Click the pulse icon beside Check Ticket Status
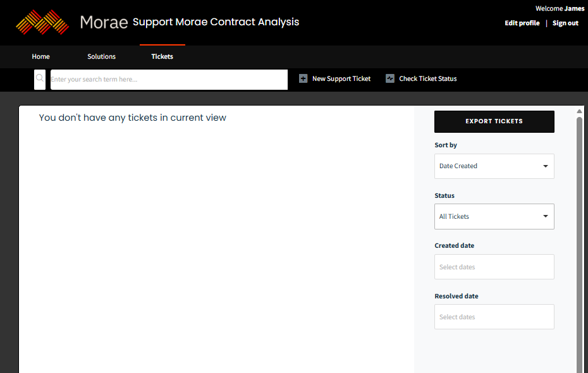The height and width of the screenshot is (373, 588). point(390,78)
